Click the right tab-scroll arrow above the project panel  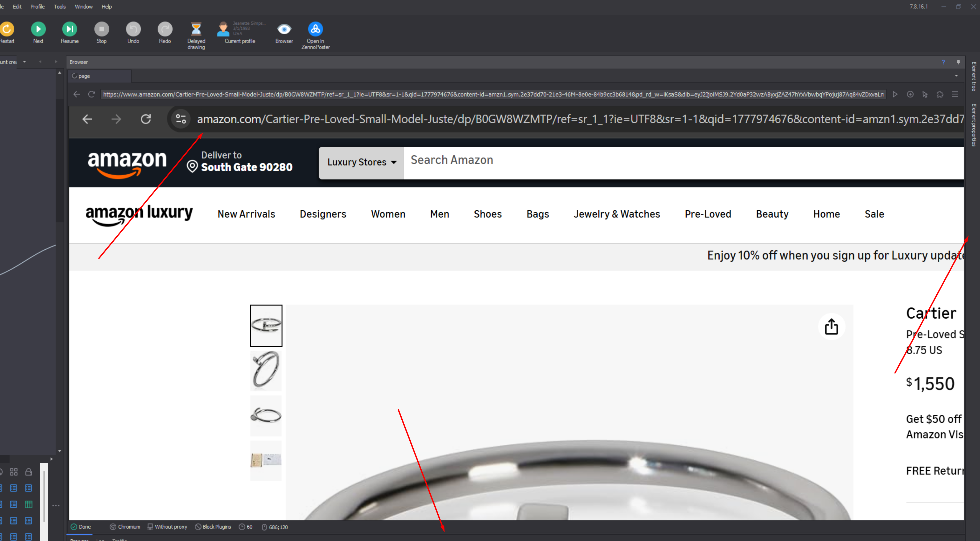coord(56,62)
